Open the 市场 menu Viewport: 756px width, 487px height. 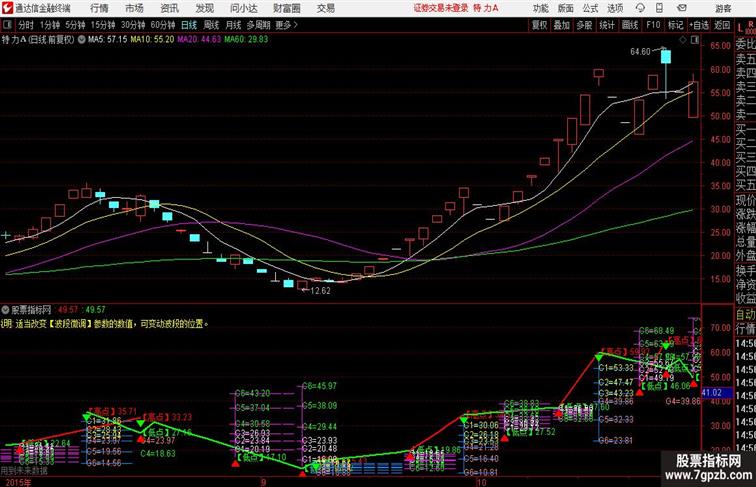[134, 8]
